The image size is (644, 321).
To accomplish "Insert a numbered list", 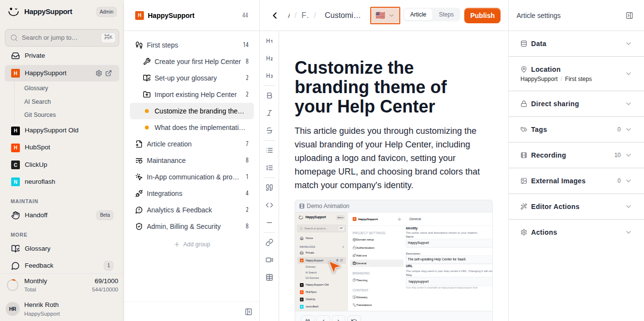I will tap(269, 168).
